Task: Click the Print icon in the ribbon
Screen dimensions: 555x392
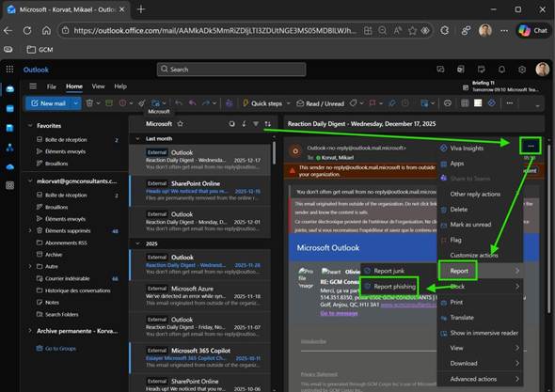Action: 448,103
